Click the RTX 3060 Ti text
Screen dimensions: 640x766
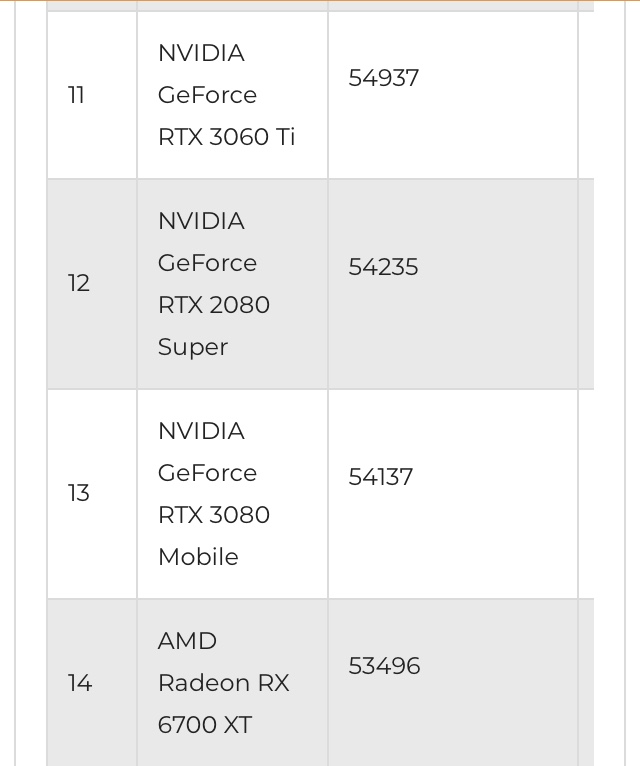(227, 137)
